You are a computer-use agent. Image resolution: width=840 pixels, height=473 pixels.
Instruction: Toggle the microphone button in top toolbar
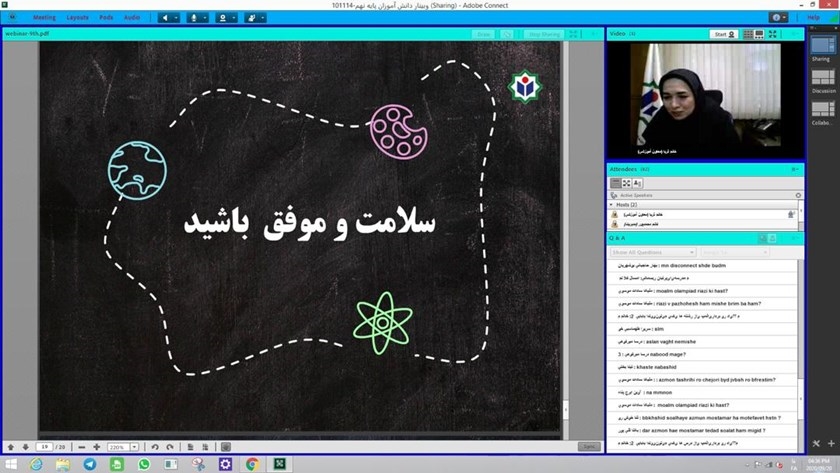pos(193,18)
